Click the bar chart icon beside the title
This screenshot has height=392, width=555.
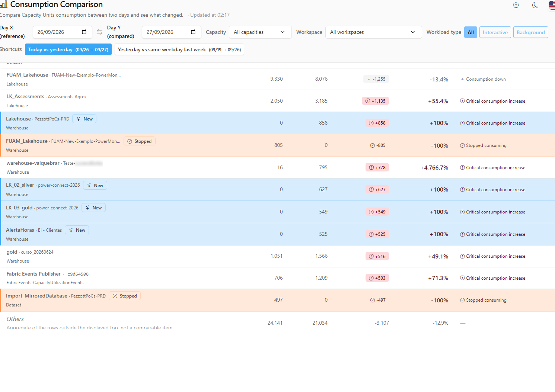(4, 4)
